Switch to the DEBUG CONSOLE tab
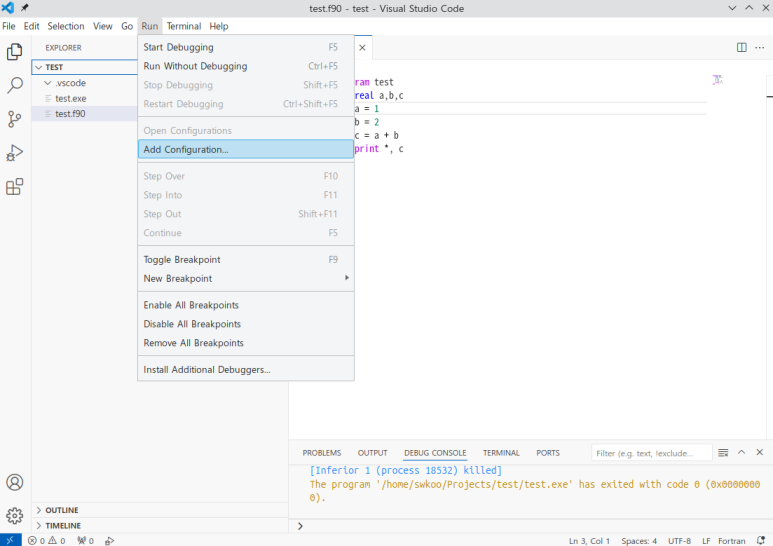The width and height of the screenshot is (773, 546). 435,453
